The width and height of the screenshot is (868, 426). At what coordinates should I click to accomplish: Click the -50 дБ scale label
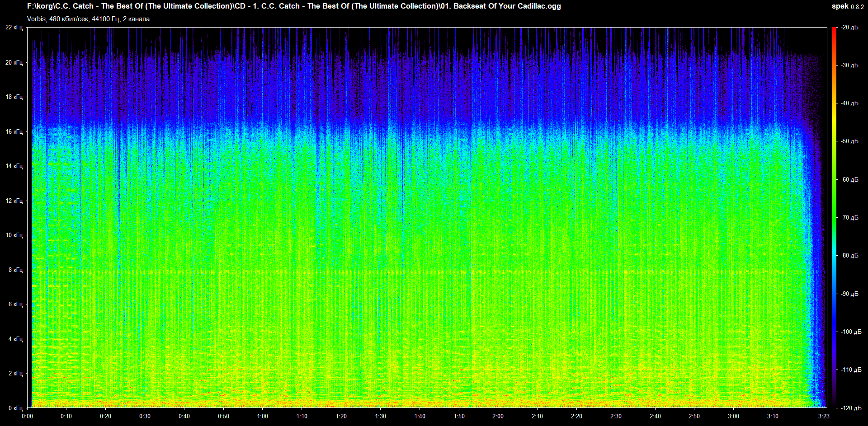(849, 141)
